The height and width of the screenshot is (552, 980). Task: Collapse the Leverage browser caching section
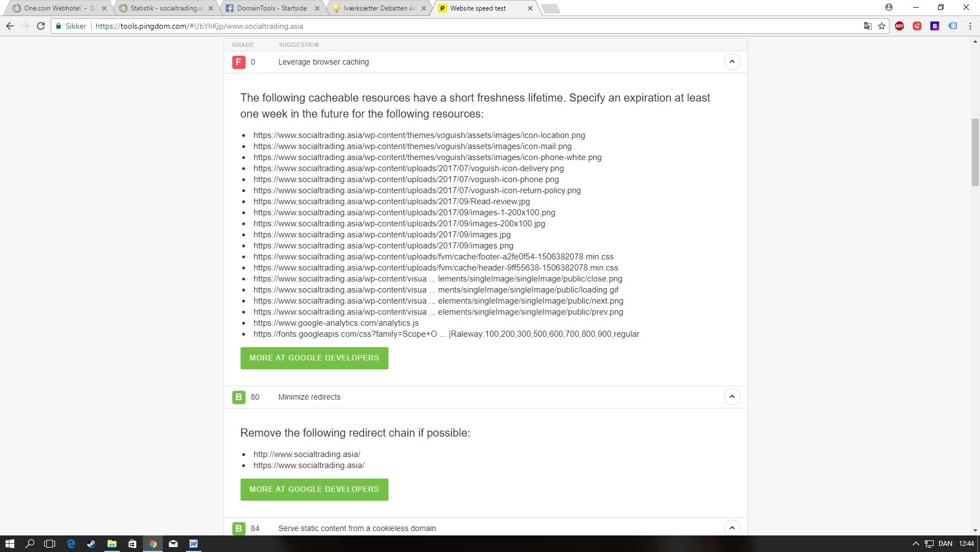click(x=732, y=62)
